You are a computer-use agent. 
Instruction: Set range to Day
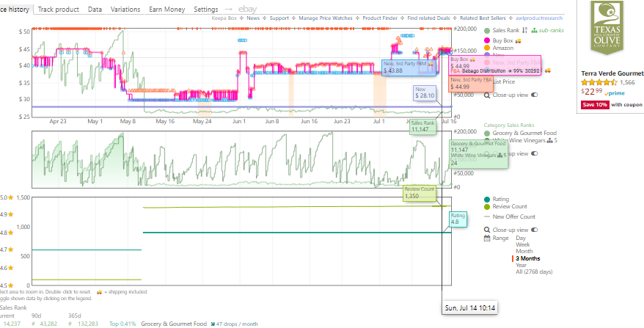tap(521, 238)
